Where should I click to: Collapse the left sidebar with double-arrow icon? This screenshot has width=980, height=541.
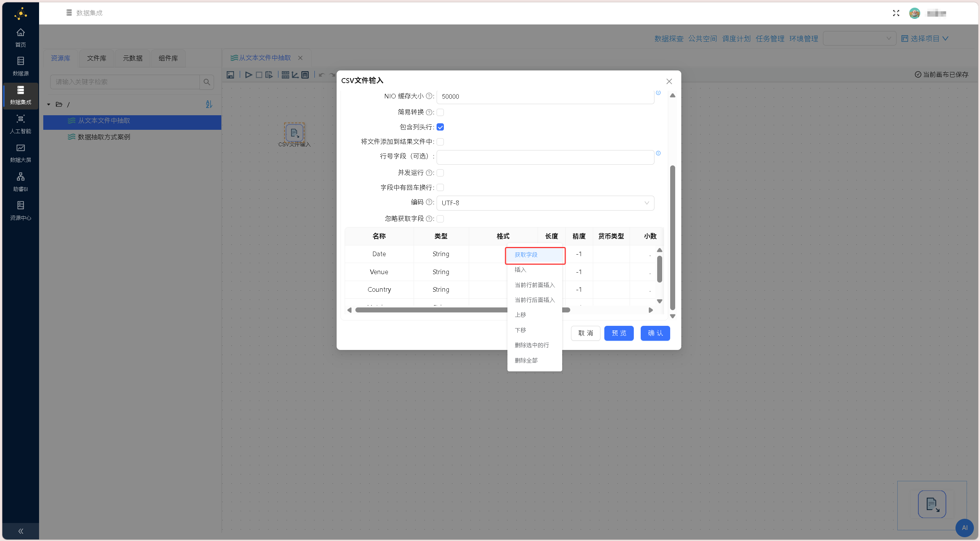tap(21, 531)
